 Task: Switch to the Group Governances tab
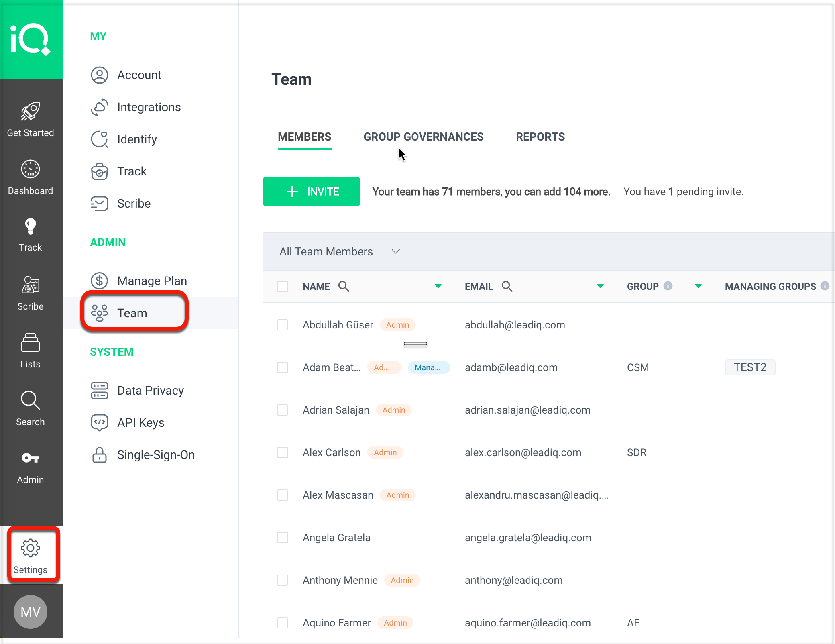[424, 137]
